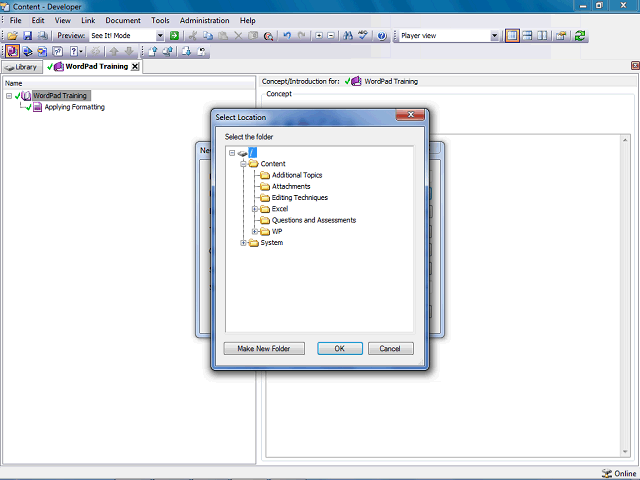Click the Find binoculars icon
The image size is (640, 480).
348,36
